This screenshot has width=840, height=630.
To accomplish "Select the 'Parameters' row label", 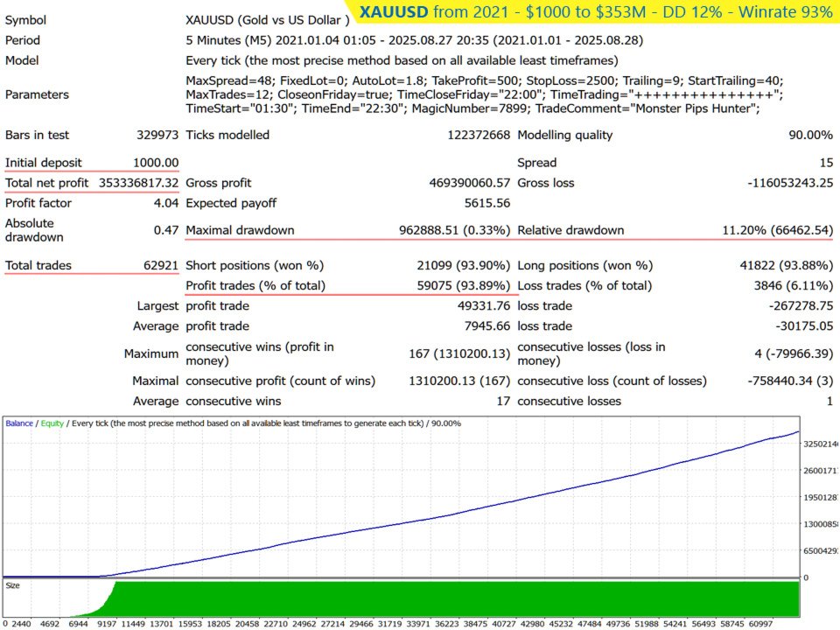I will pos(37,94).
